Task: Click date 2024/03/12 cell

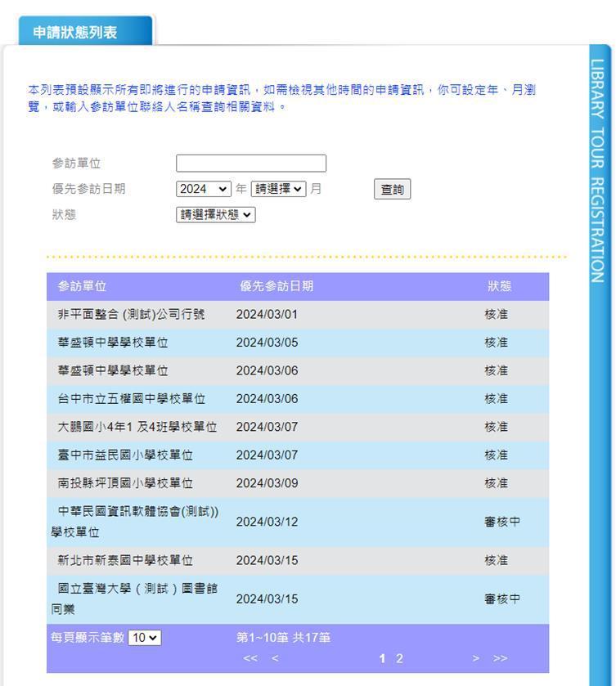Action: (267, 522)
